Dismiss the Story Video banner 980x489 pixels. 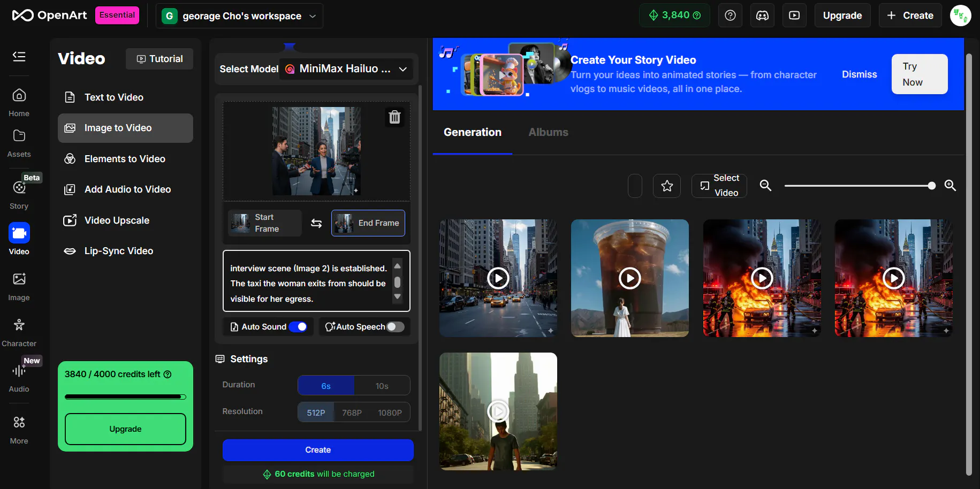(x=859, y=74)
